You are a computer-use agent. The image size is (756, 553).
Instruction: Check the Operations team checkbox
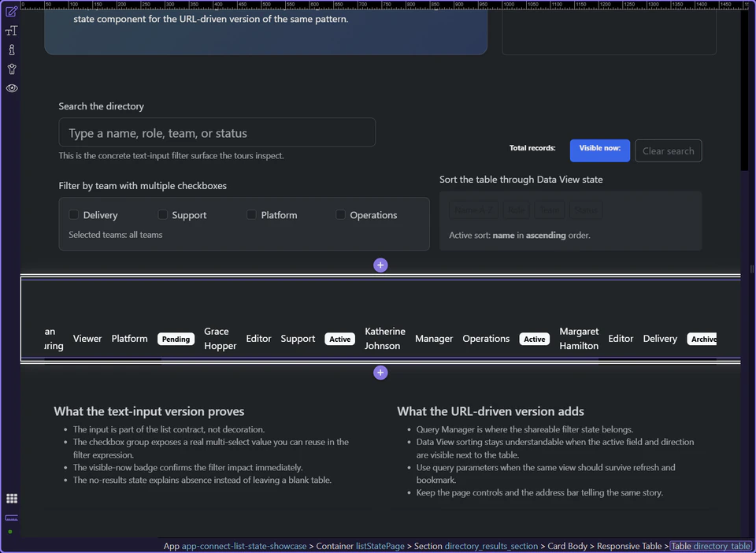pos(340,214)
